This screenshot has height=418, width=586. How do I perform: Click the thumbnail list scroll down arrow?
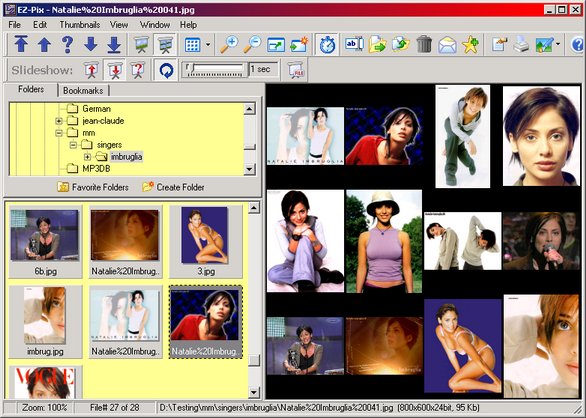(254, 392)
